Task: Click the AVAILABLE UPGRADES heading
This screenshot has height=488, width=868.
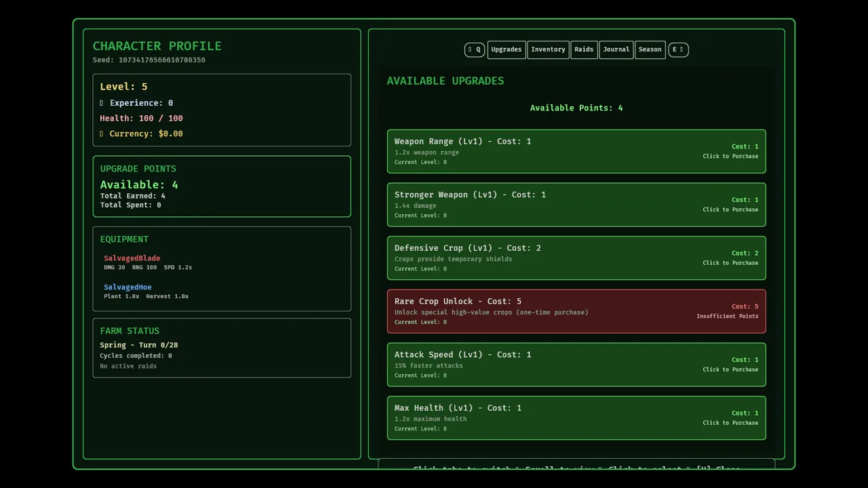Action: click(446, 81)
